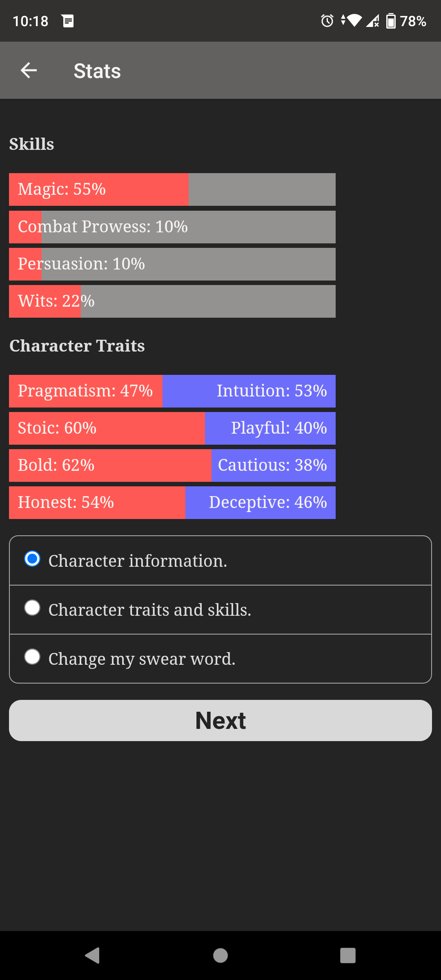Tap the back arrow in Stats header
Image resolution: width=441 pixels, height=980 pixels.
[x=29, y=70]
